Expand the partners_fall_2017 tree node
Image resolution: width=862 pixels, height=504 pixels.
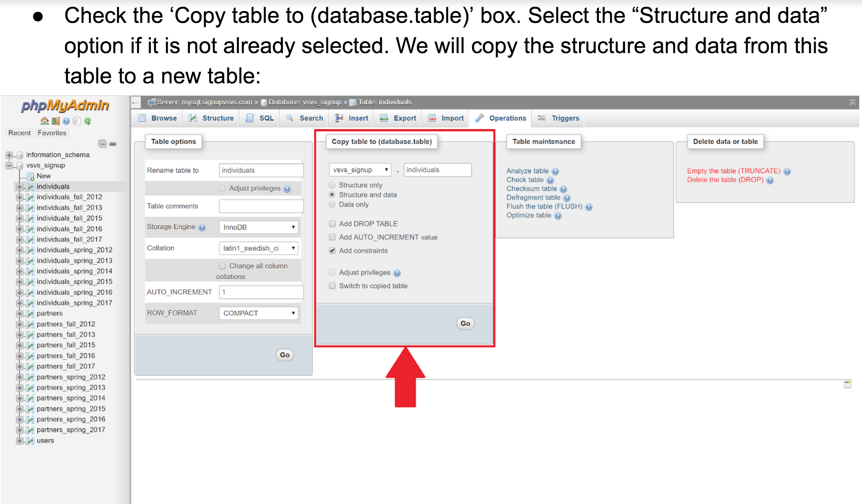tap(19, 366)
